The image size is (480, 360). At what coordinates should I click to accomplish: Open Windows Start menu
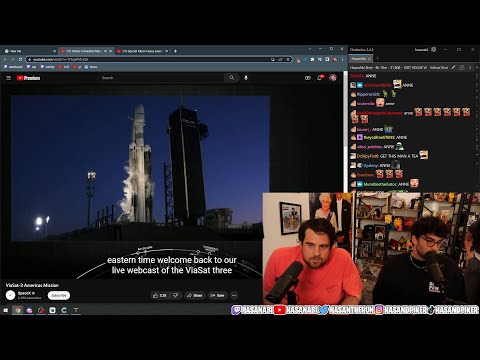point(6,310)
